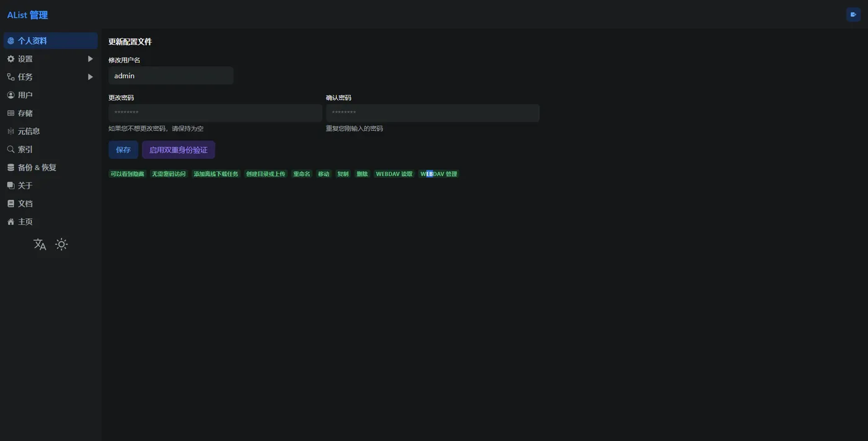Select 个人资料 in the sidebar
The height and width of the screenshot is (441, 868).
50,40
